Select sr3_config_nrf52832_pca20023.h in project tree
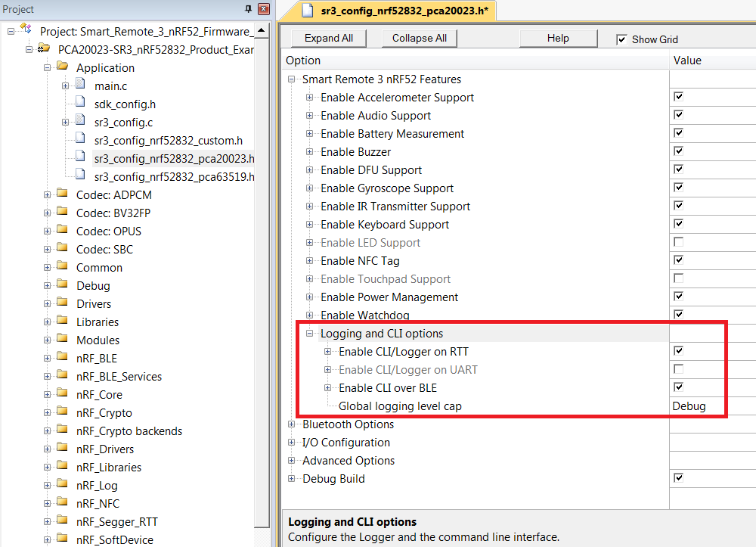 coord(174,159)
